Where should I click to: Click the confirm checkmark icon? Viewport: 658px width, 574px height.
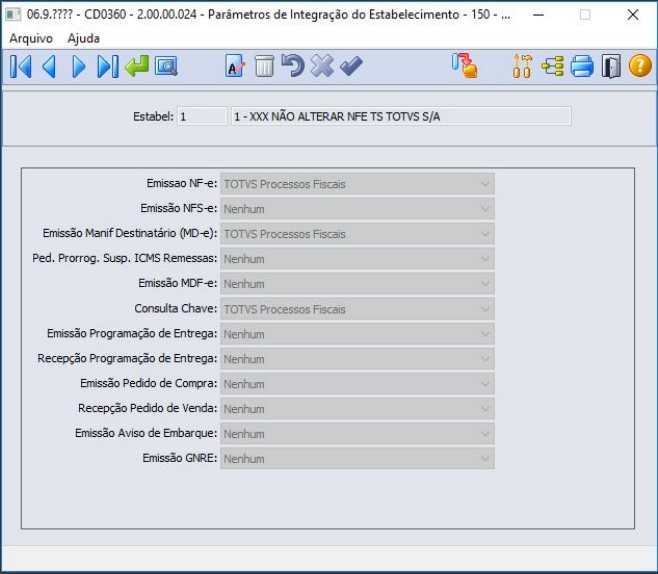pos(351,66)
